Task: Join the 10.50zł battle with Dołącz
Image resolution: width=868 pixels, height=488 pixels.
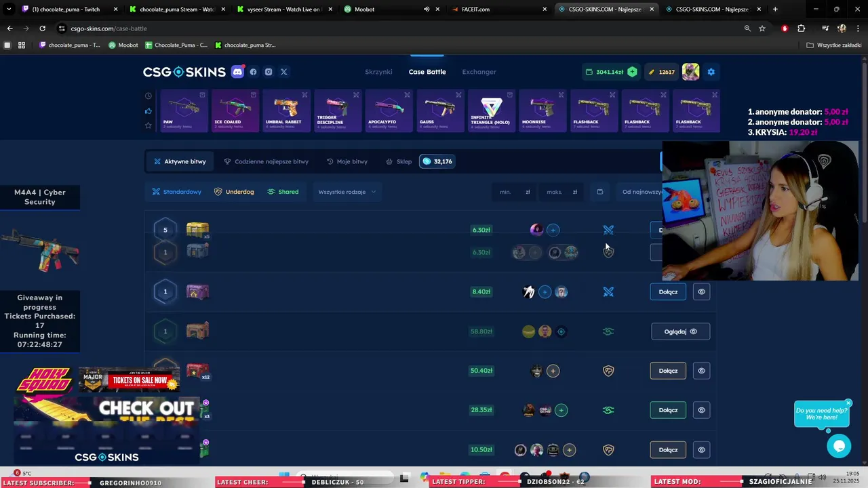Action: pos(668,450)
